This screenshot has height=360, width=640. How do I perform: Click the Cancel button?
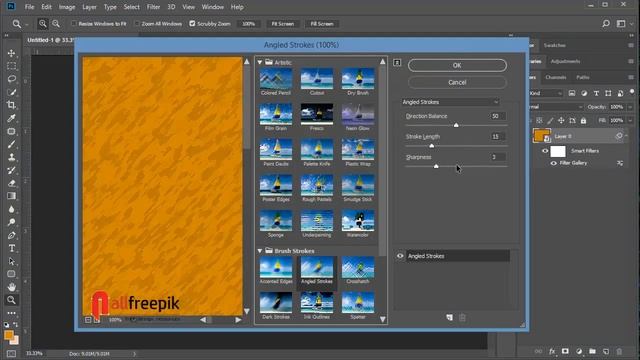click(457, 82)
